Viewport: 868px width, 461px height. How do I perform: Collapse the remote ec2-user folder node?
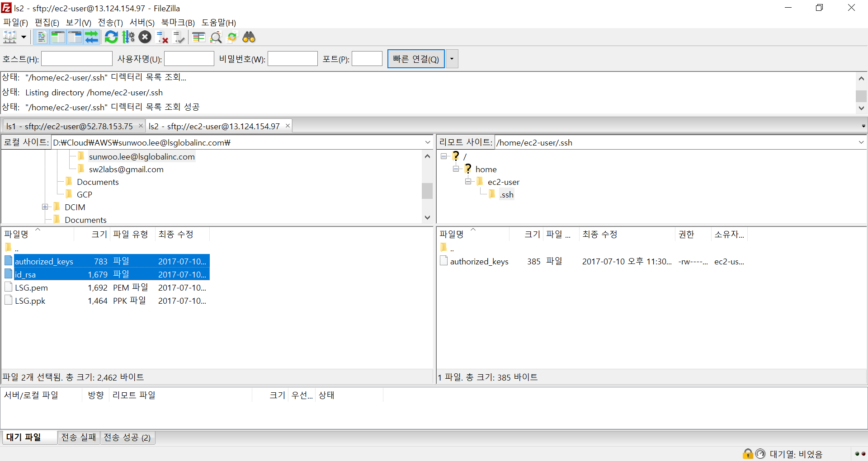tap(468, 181)
